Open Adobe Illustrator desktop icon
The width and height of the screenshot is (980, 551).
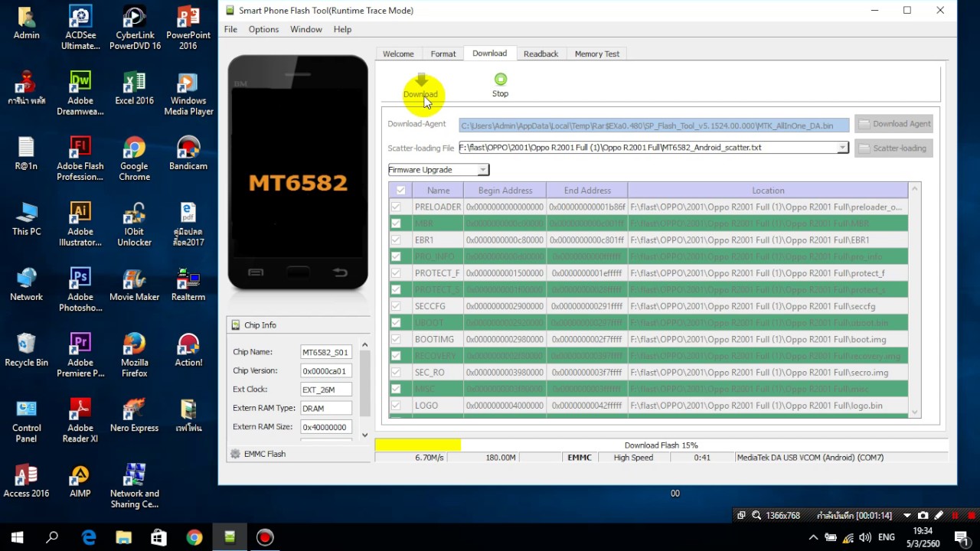click(x=80, y=224)
